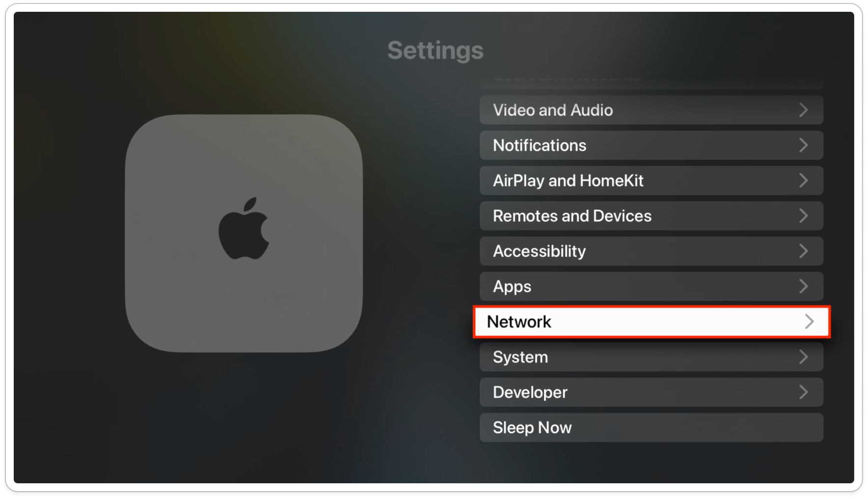Click the Apple TV device icon
Image resolution: width=868 pixels, height=499 pixels.
point(244,233)
